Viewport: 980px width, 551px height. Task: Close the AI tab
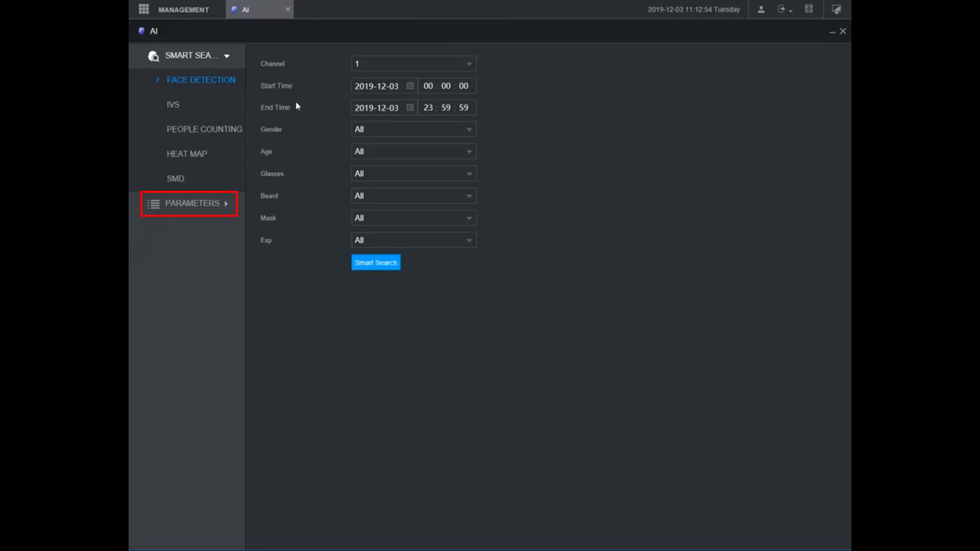pyautogui.click(x=287, y=9)
